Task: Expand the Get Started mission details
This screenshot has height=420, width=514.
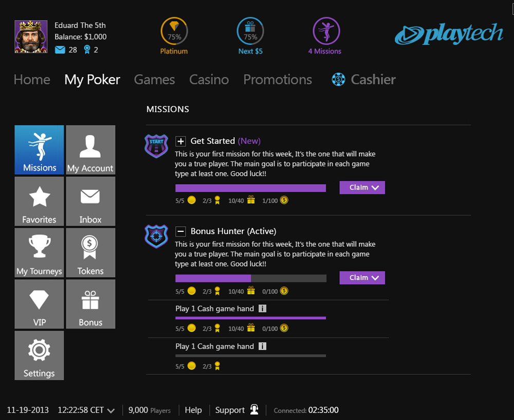Action: (181, 140)
